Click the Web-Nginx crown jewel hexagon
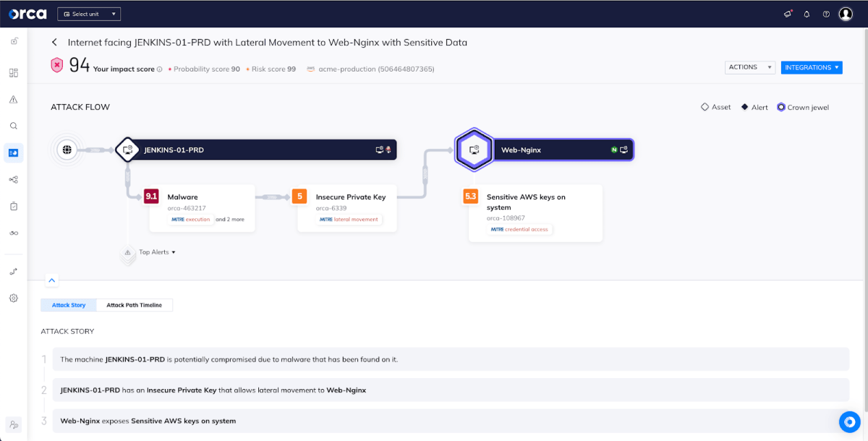Screen dimensions: 868x441 pos(474,150)
